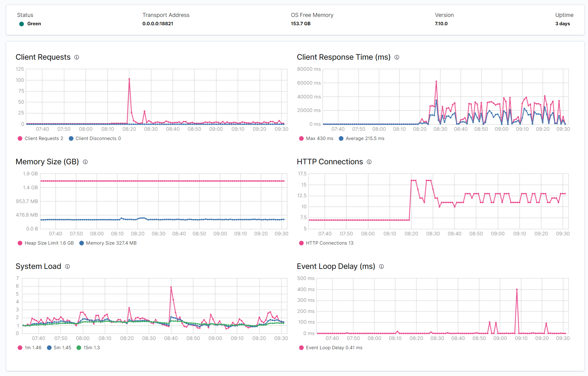
Task: Toggle Client Disconnects series in legend
Action: point(95,138)
